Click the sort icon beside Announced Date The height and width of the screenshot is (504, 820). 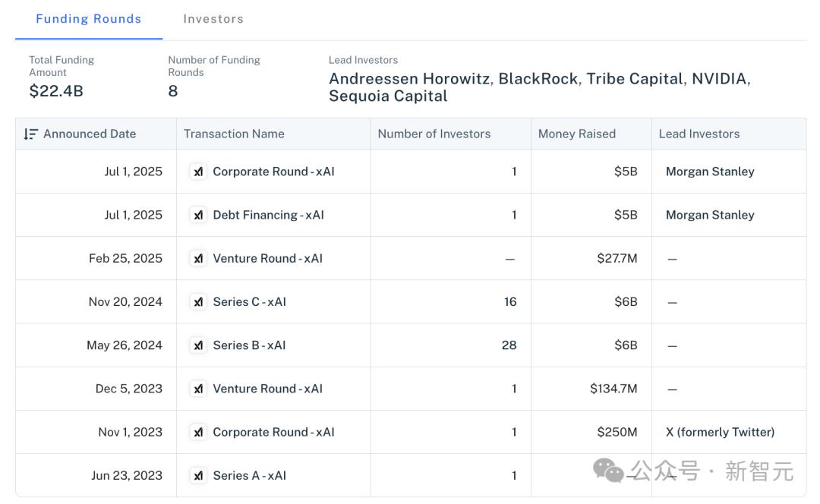(31, 134)
